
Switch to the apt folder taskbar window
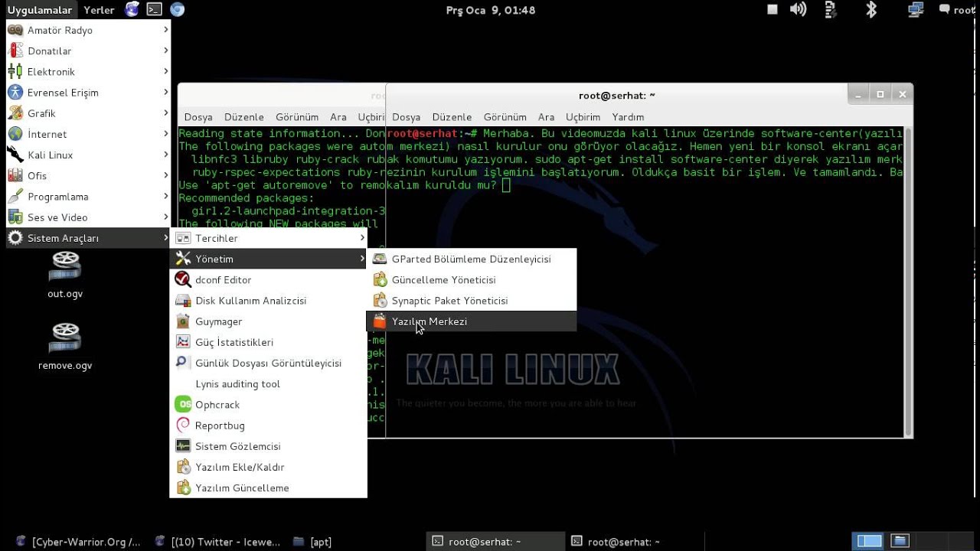pyautogui.click(x=312, y=541)
